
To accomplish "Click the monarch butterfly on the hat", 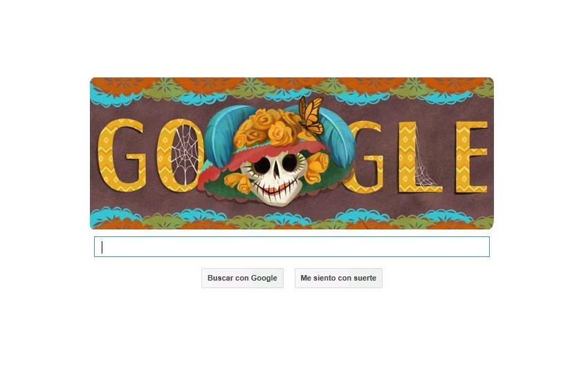I will click(311, 115).
